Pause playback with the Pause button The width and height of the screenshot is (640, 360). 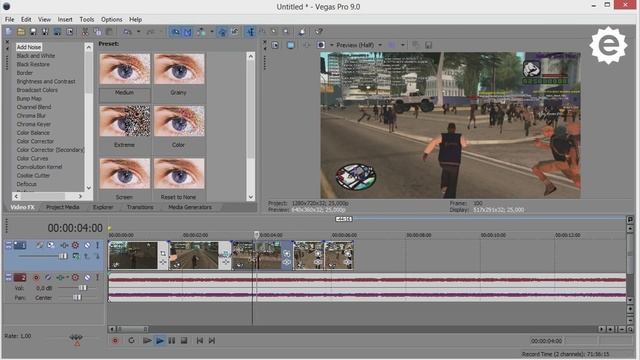[172, 340]
